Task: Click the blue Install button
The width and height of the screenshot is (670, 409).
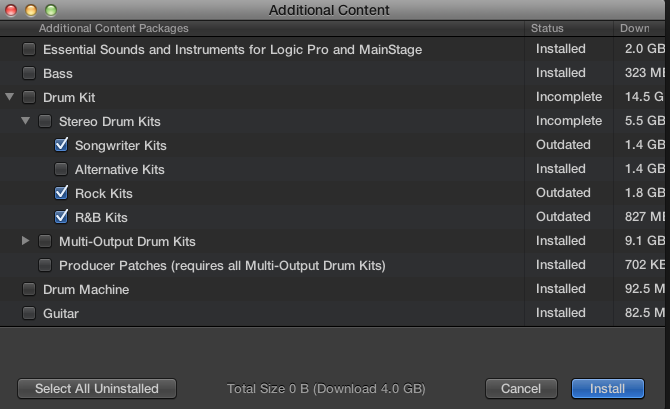Action: point(607,388)
